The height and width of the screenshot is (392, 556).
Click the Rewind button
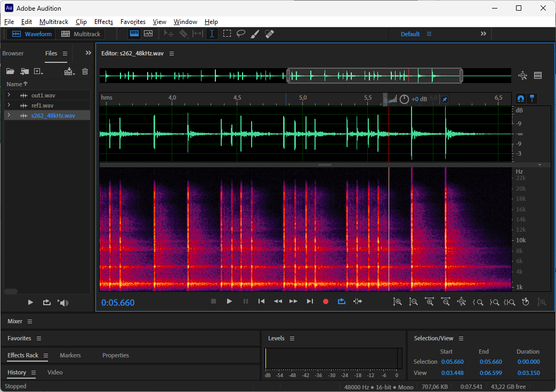[x=278, y=301]
